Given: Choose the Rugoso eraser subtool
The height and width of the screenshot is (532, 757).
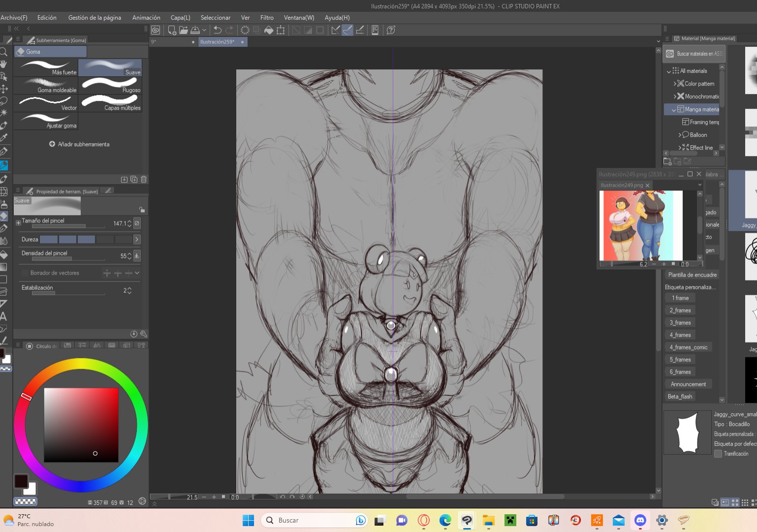Looking at the screenshot, I should [x=110, y=85].
